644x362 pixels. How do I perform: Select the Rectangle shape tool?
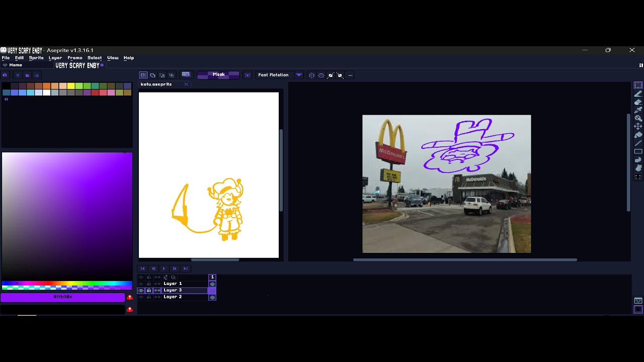tap(638, 151)
